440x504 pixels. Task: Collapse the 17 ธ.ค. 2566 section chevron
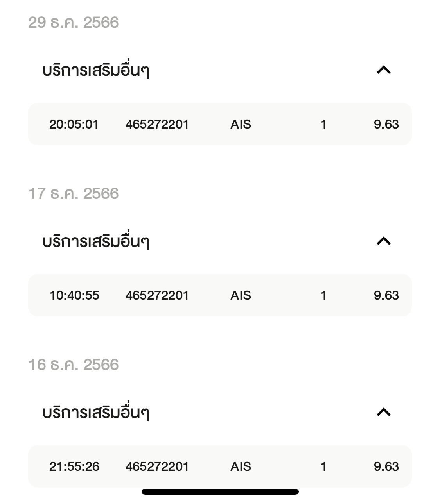tap(383, 241)
